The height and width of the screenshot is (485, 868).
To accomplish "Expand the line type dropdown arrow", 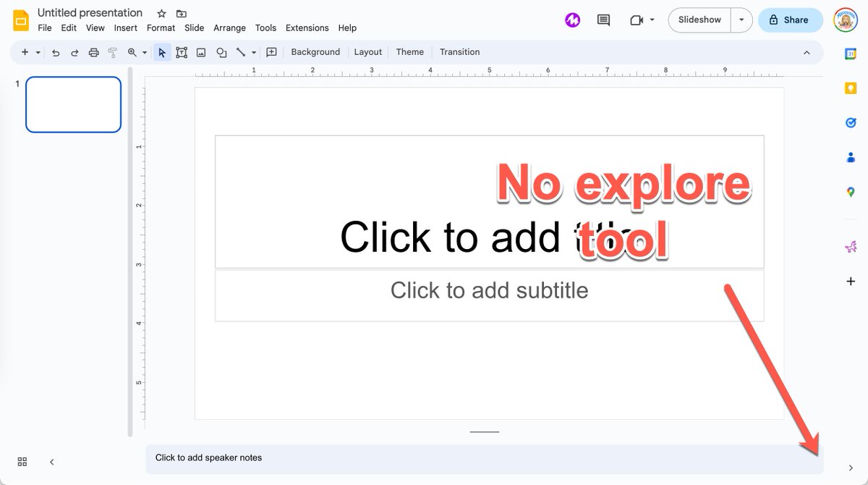I will pyautogui.click(x=254, y=52).
